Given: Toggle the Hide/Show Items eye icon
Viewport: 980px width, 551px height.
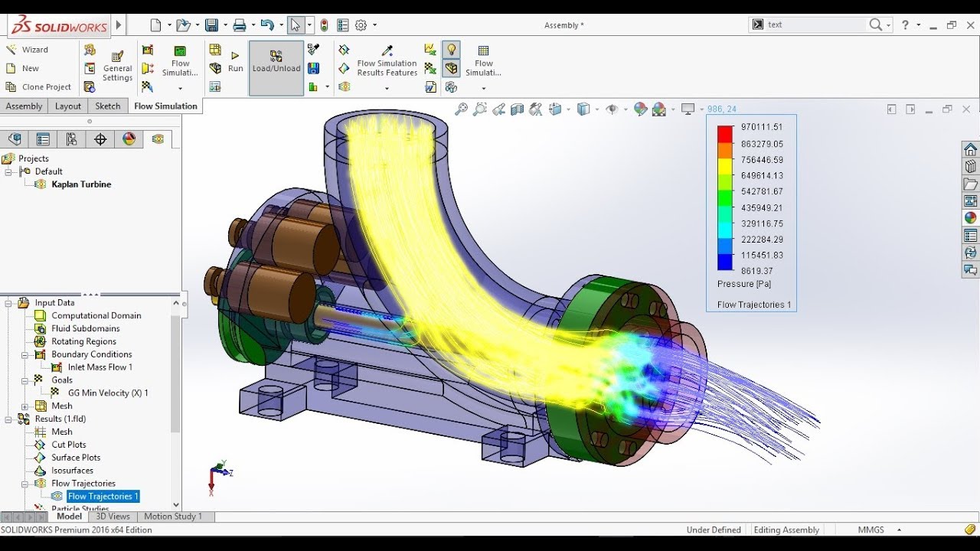Looking at the screenshot, I should tap(611, 109).
